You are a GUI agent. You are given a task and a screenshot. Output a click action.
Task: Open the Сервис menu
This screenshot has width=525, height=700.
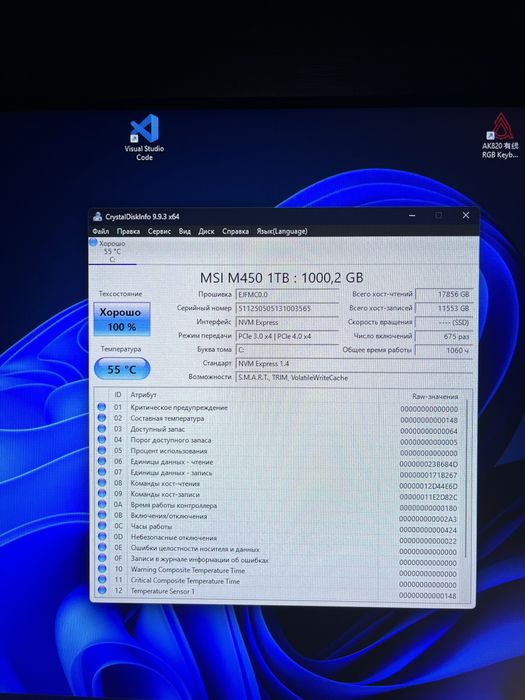pos(159,231)
